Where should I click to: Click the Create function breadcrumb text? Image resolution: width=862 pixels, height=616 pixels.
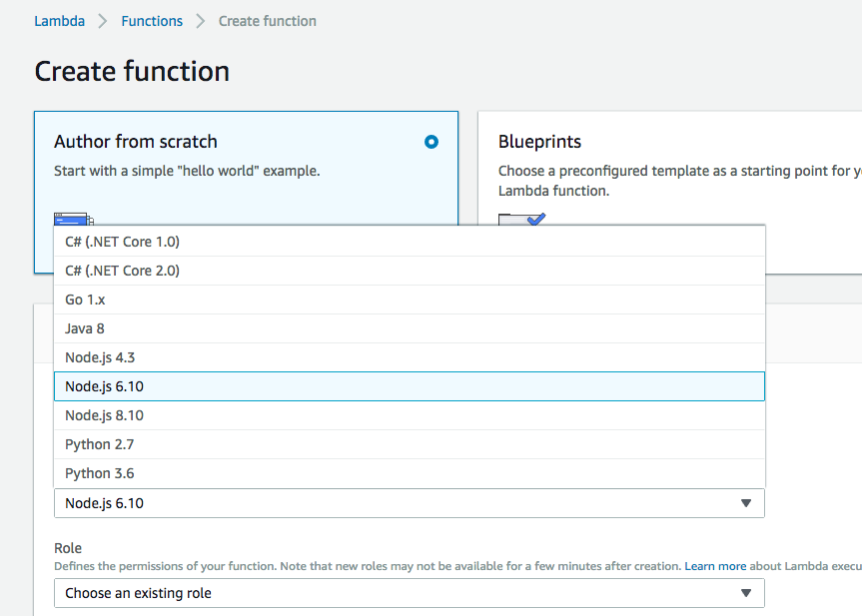[267, 21]
